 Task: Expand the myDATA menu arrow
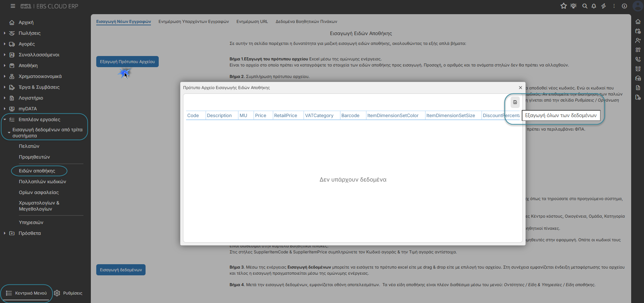coord(4,109)
